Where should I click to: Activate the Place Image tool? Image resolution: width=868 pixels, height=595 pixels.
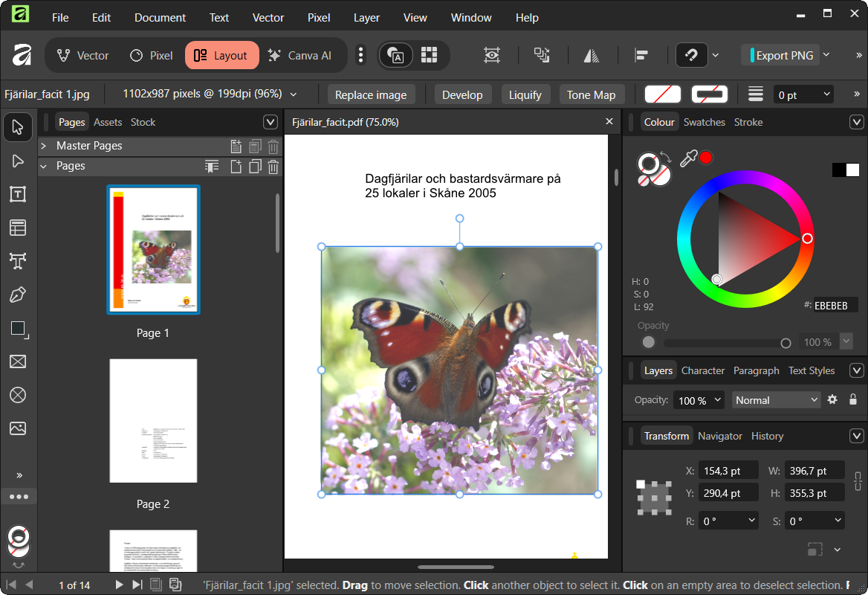coord(18,428)
